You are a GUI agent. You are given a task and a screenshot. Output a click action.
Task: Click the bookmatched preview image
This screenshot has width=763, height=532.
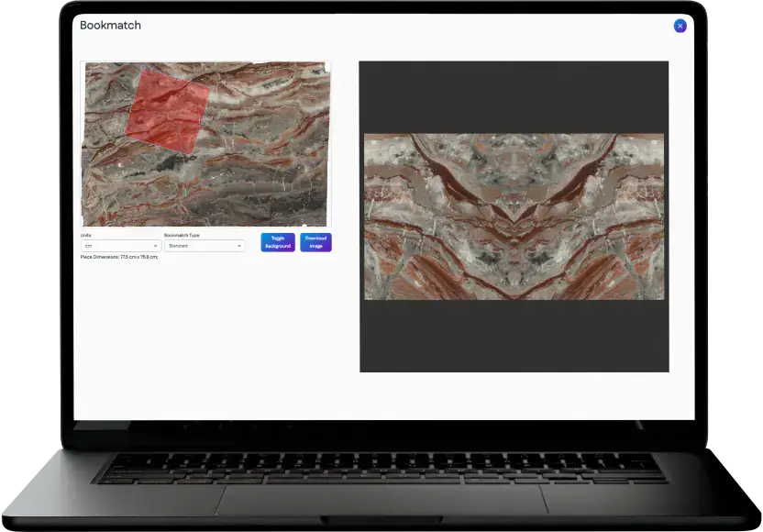tap(514, 216)
